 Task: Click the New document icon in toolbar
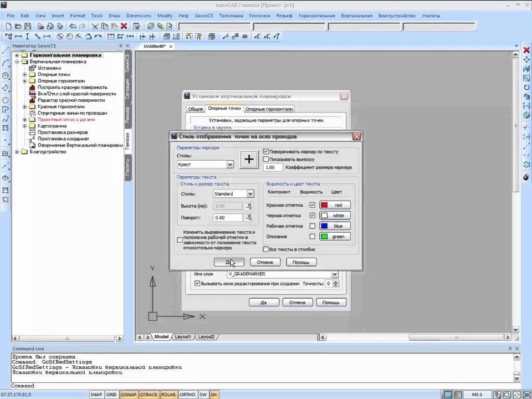click(x=8, y=26)
